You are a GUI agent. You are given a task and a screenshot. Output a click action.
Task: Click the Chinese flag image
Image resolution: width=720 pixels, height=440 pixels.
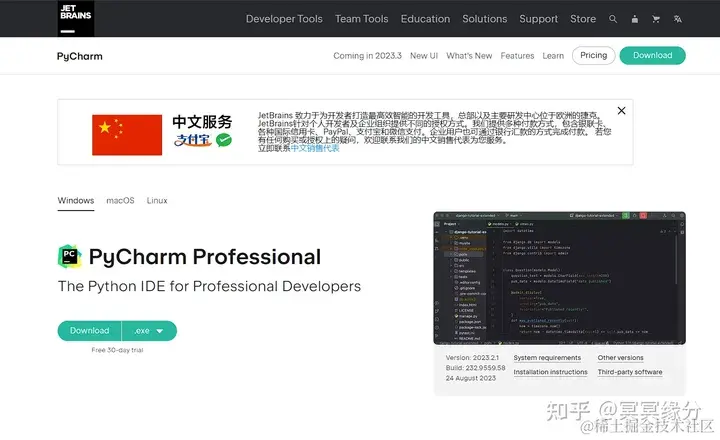click(127, 135)
